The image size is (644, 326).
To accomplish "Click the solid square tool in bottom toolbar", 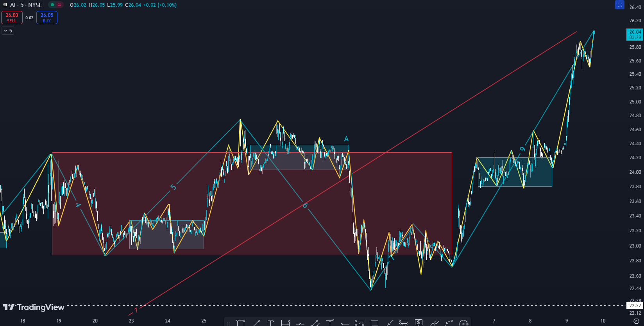I will coord(374,323).
